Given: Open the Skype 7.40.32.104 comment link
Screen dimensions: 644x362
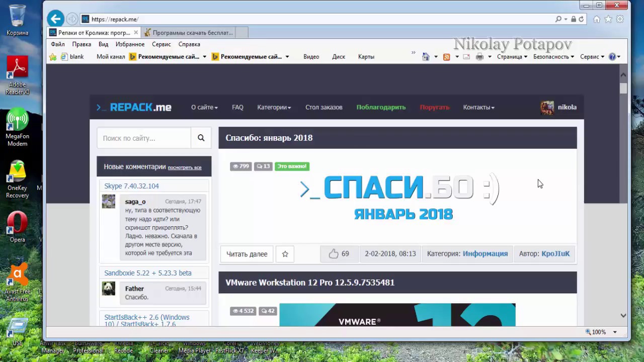Looking at the screenshot, I should tap(131, 186).
